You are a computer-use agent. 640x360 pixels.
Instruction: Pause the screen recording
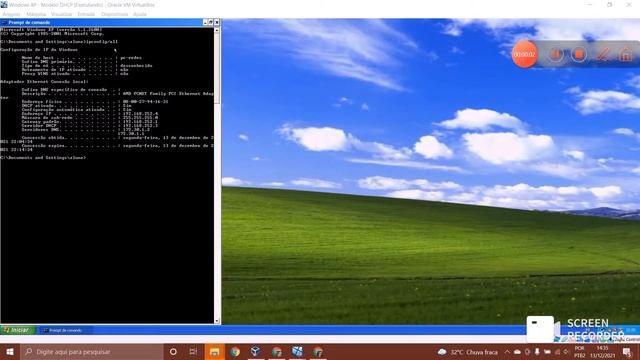[x=556, y=54]
